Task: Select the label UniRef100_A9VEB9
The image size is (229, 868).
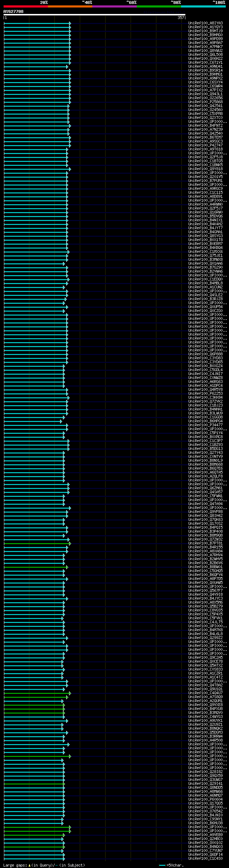Action: [x=205, y=835]
